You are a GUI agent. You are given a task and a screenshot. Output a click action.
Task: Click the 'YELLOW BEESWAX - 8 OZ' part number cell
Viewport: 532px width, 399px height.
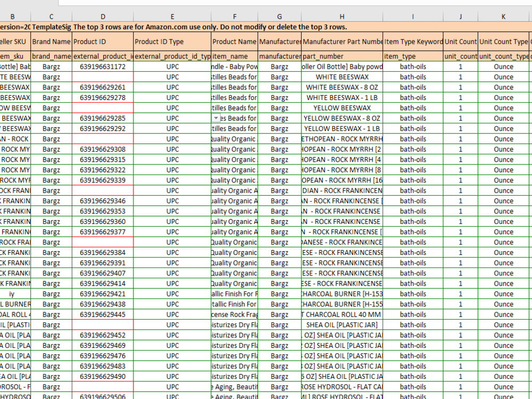click(x=342, y=118)
